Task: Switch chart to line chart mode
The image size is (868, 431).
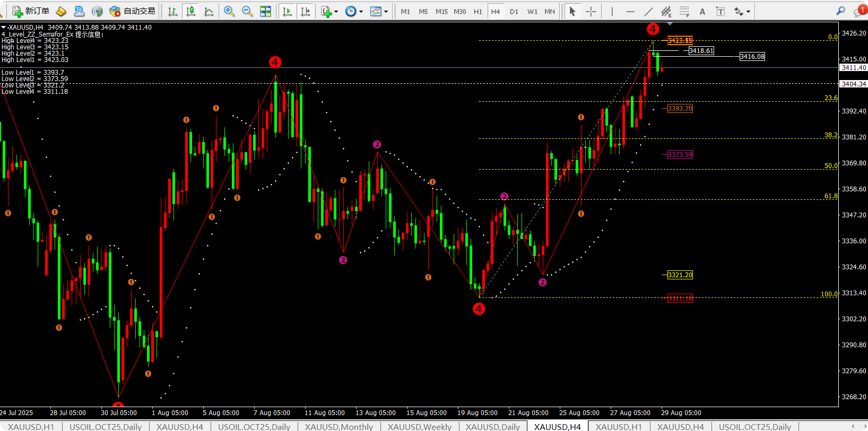Action: pyautogui.click(x=209, y=11)
